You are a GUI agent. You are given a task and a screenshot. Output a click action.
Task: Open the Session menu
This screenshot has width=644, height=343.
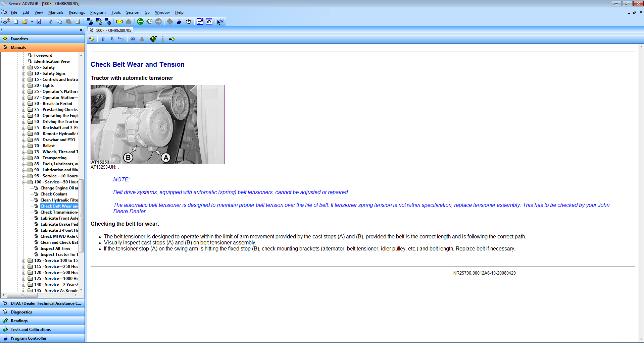point(133,12)
